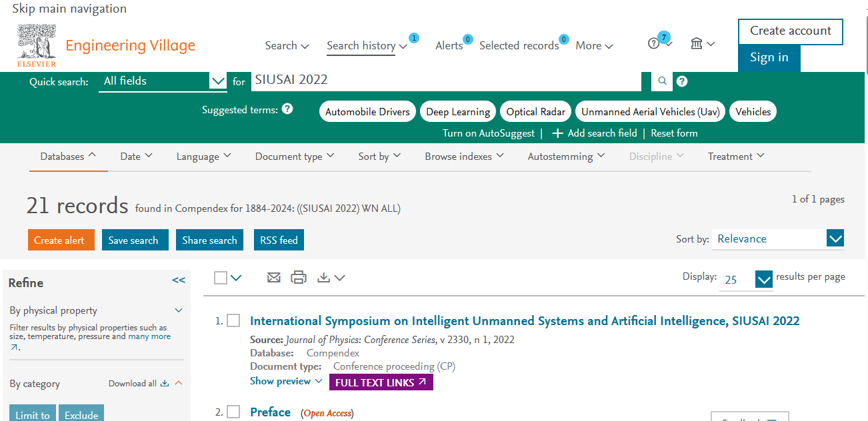
Task: Open the Search menu in top navigation
Action: (287, 45)
